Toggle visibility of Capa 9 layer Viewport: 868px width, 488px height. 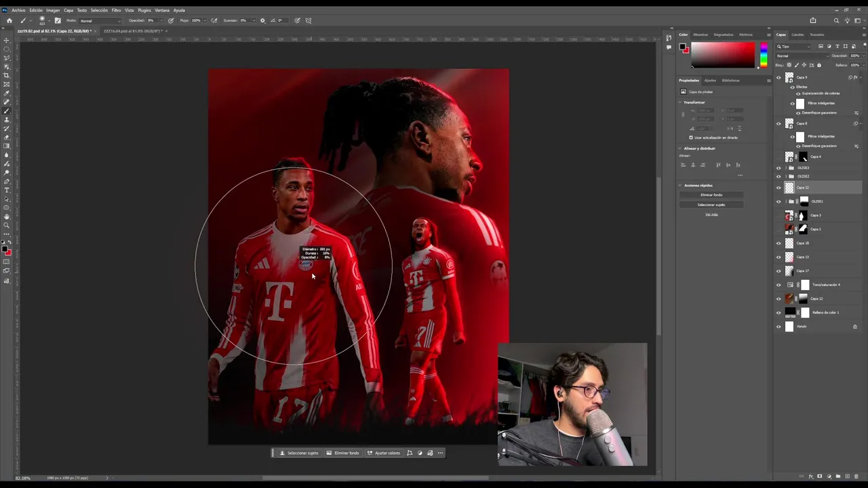coord(778,77)
